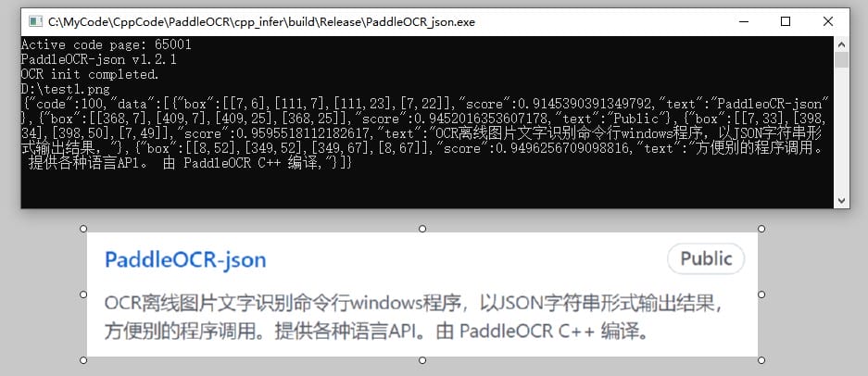Click the title bar path text

point(261,22)
